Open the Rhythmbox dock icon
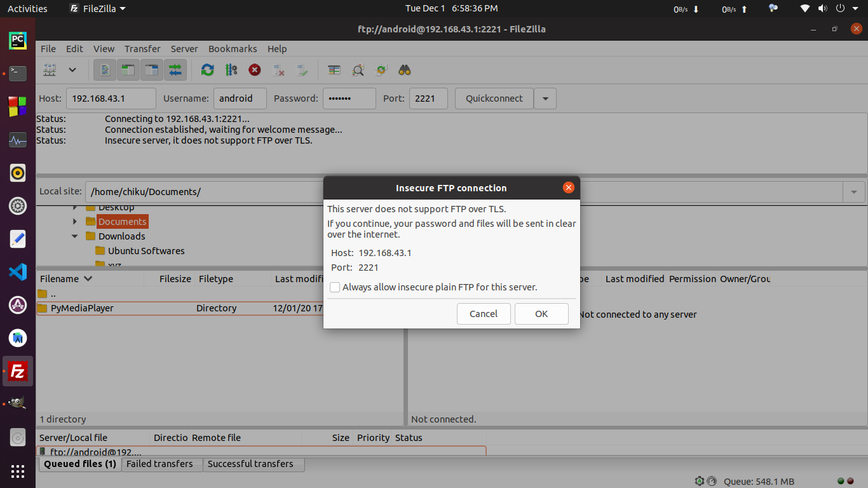Image resolution: width=868 pixels, height=488 pixels. click(18, 173)
